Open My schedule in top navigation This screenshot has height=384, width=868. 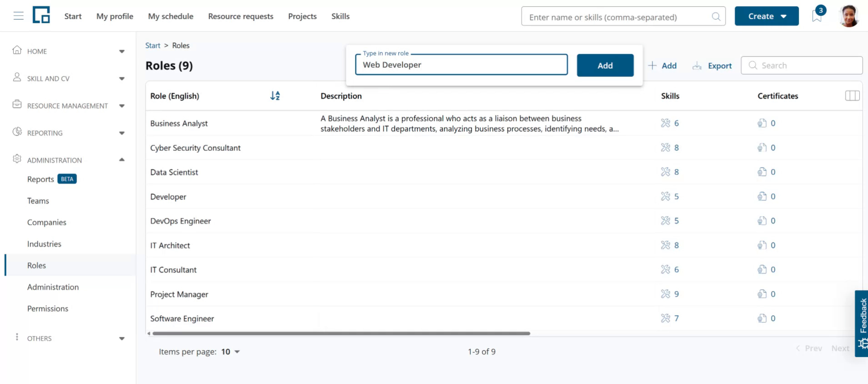[x=171, y=16]
